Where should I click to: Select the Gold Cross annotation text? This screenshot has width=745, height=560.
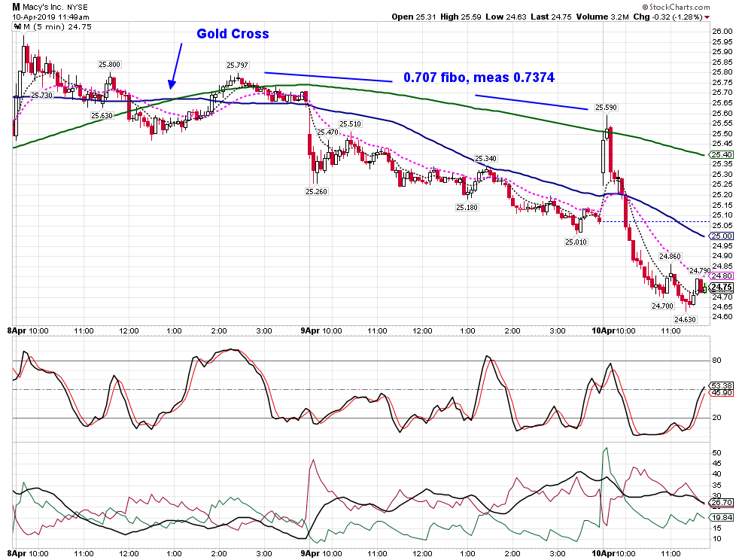[x=233, y=34]
